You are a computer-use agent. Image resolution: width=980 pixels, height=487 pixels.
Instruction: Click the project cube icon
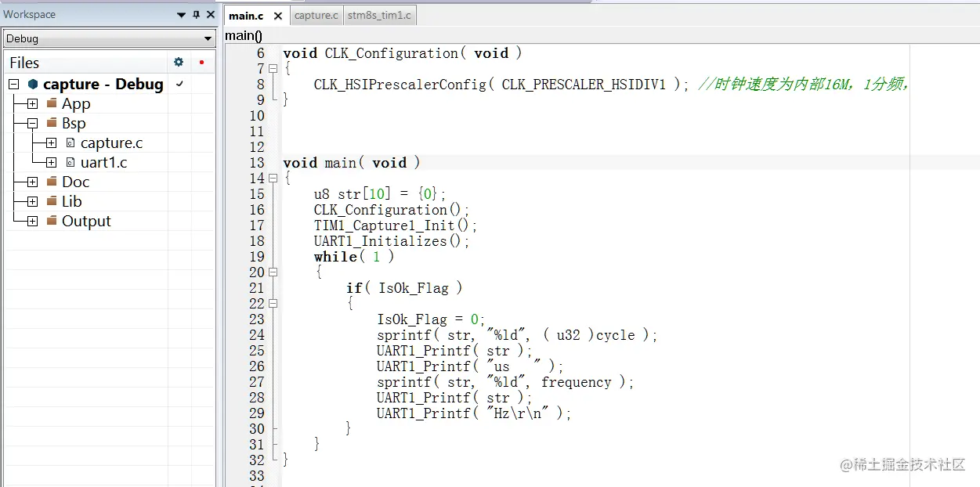pos(33,84)
